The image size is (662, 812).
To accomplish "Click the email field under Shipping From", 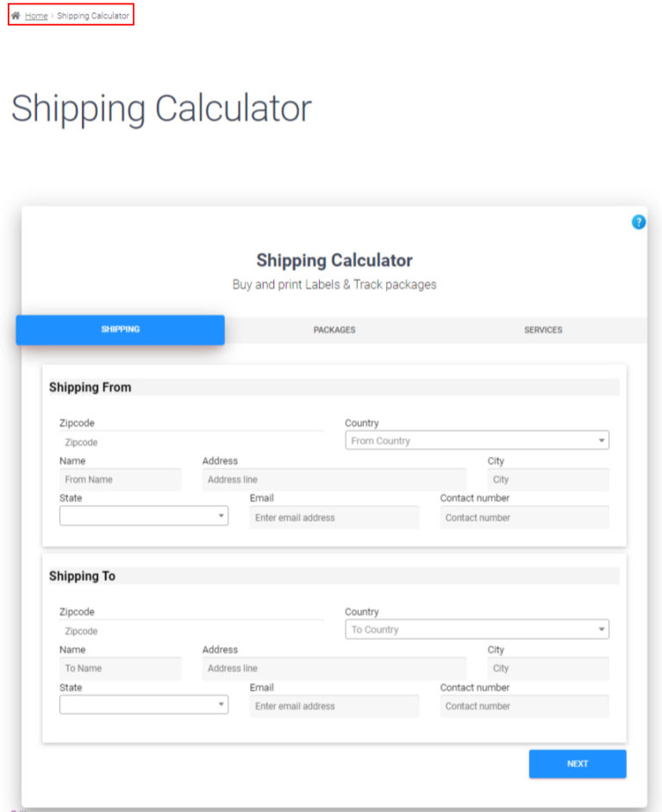I will [x=334, y=517].
